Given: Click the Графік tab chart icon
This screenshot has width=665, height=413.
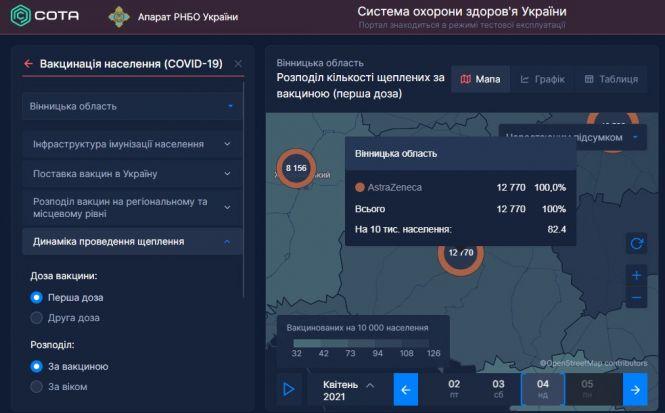Looking at the screenshot, I should click(x=525, y=79).
